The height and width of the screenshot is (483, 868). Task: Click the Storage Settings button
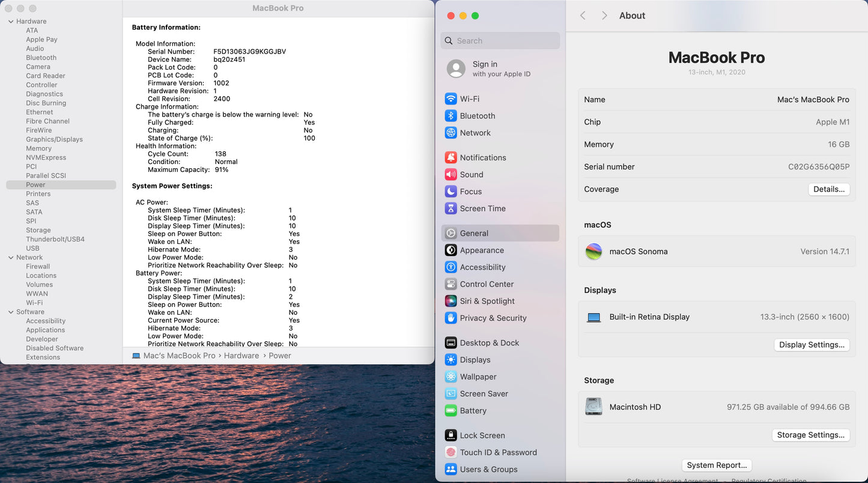click(x=810, y=435)
